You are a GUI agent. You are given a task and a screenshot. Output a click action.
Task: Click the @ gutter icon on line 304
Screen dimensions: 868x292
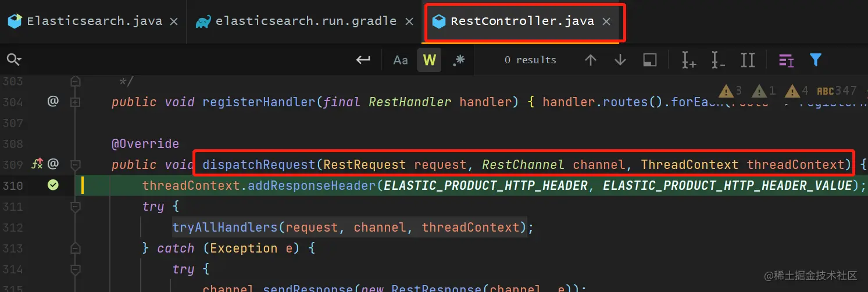pyautogui.click(x=53, y=102)
